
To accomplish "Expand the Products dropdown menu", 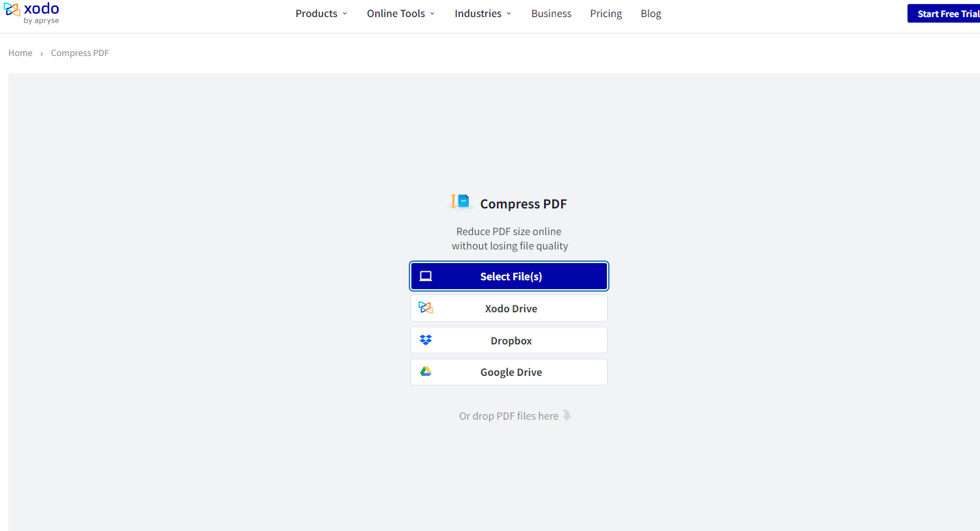I will pyautogui.click(x=321, y=14).
